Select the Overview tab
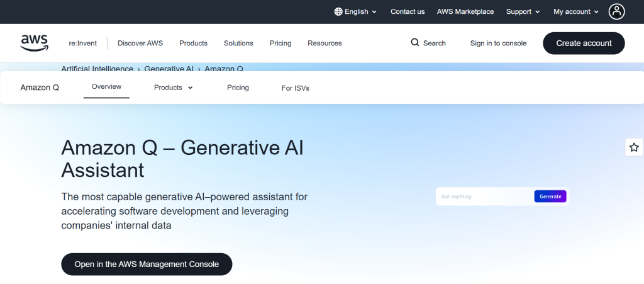The width and height of the screenshot is (644, 284). 106,87
